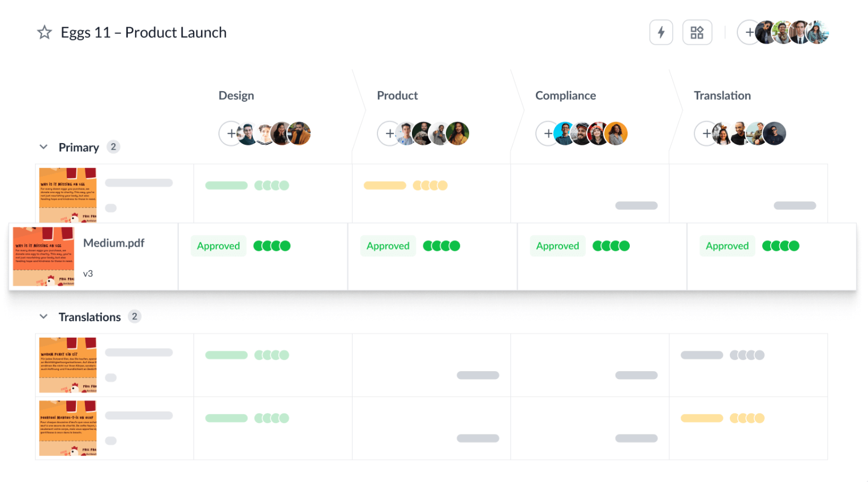Add a reviewer to the Translation stage
Viewport: 868px width, 482px height.
point(706,134)
